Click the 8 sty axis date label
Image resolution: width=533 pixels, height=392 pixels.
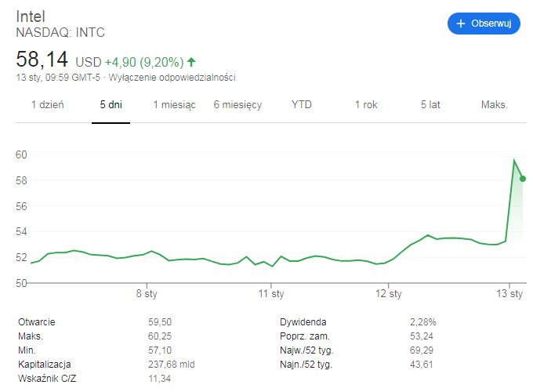(147, 293)
